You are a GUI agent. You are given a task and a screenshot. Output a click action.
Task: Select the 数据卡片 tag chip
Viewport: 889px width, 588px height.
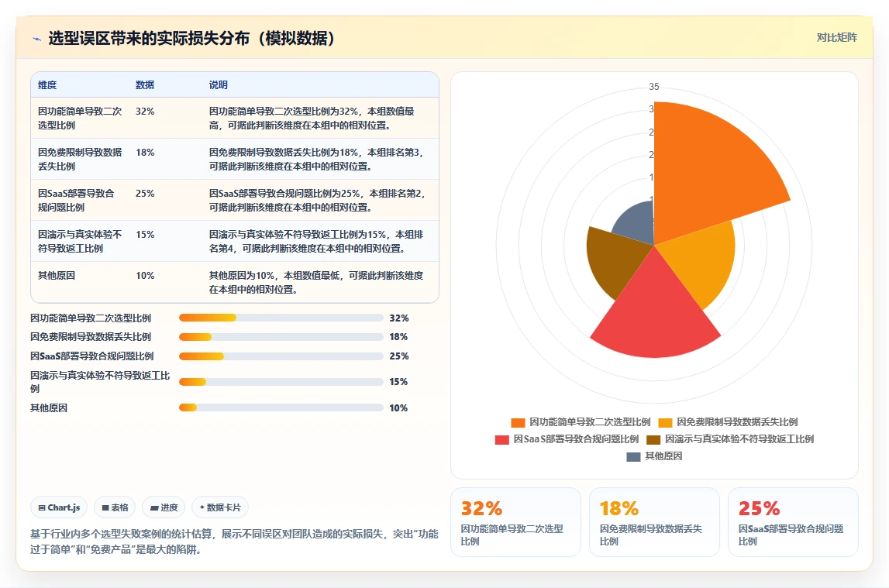click(x=220, y=507)
